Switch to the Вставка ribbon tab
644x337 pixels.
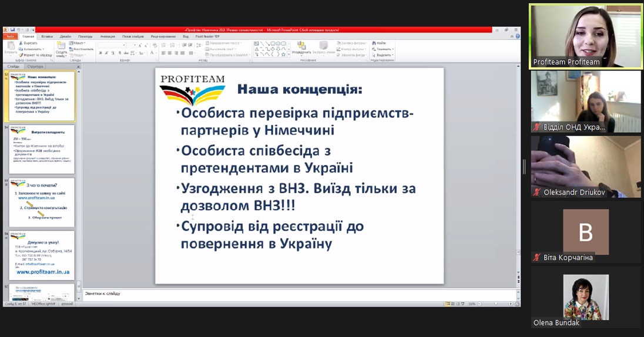pos(47,36)
